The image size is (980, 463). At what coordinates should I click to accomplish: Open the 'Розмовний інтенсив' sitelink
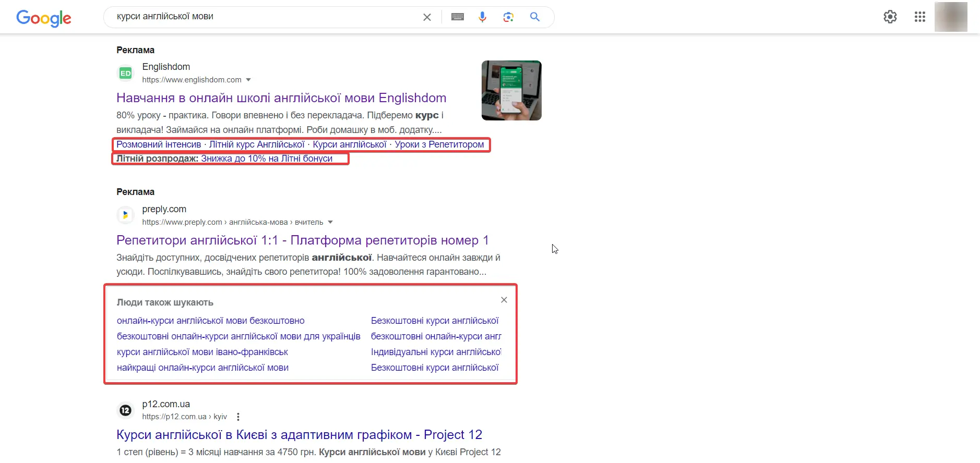tap(159, 144)
